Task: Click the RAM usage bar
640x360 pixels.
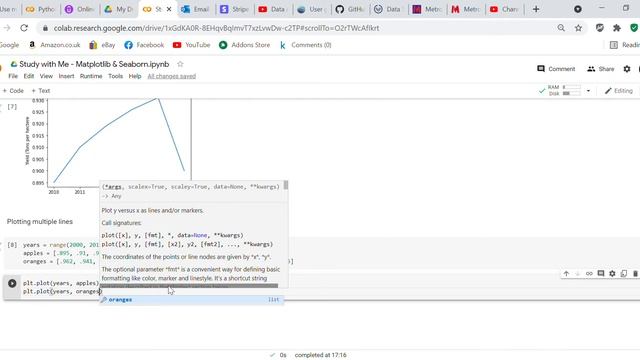Action: click(x=571, y=87)
